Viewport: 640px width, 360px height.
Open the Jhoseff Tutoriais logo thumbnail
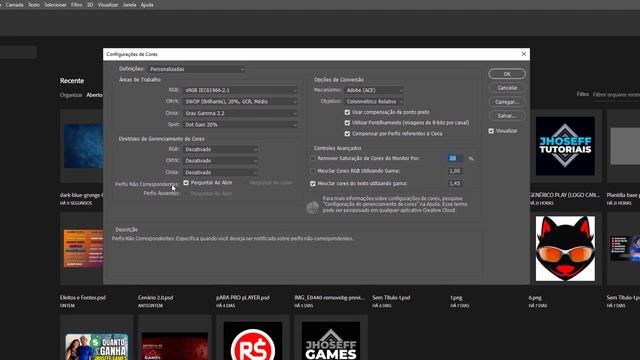pyautogui.click(x=565, y=146)
